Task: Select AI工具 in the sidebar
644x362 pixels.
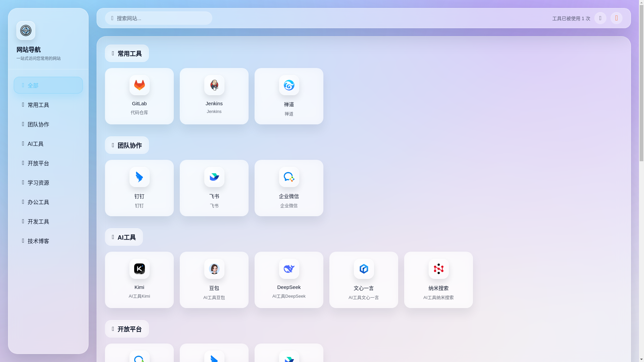Action: tap(48, 143)
